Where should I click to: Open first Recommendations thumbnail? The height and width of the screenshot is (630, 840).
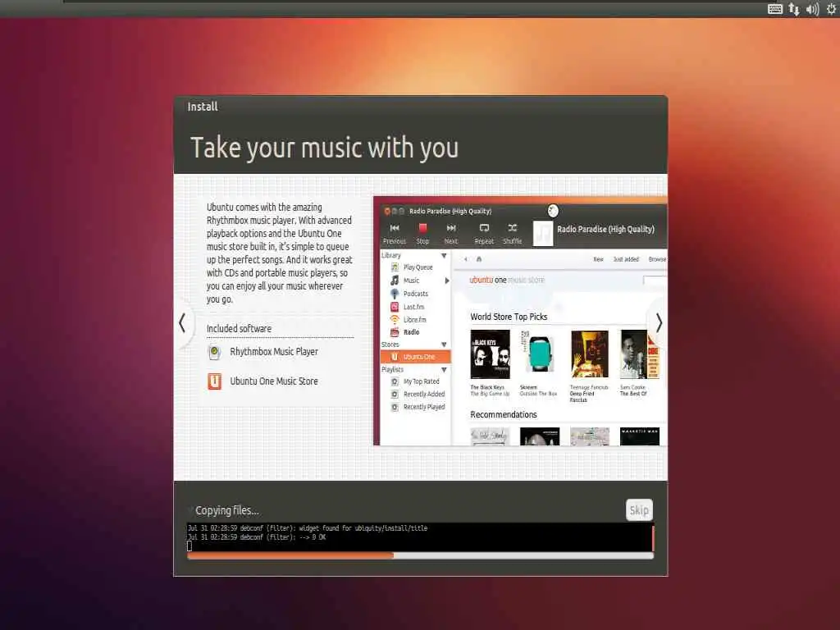(490, 436)
